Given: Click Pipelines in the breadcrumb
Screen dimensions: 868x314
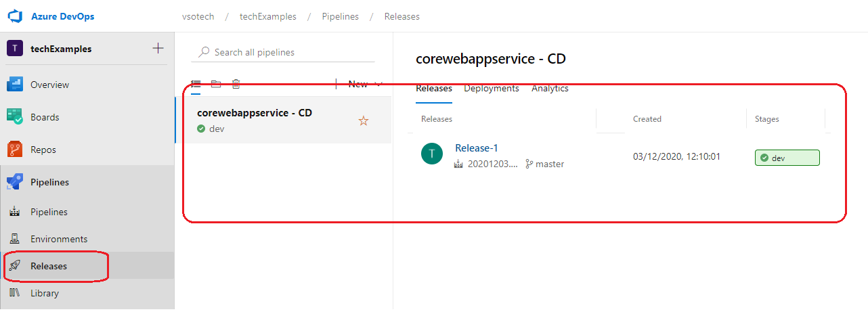Looking at the screenshot, I should click(x=341, y=16).
